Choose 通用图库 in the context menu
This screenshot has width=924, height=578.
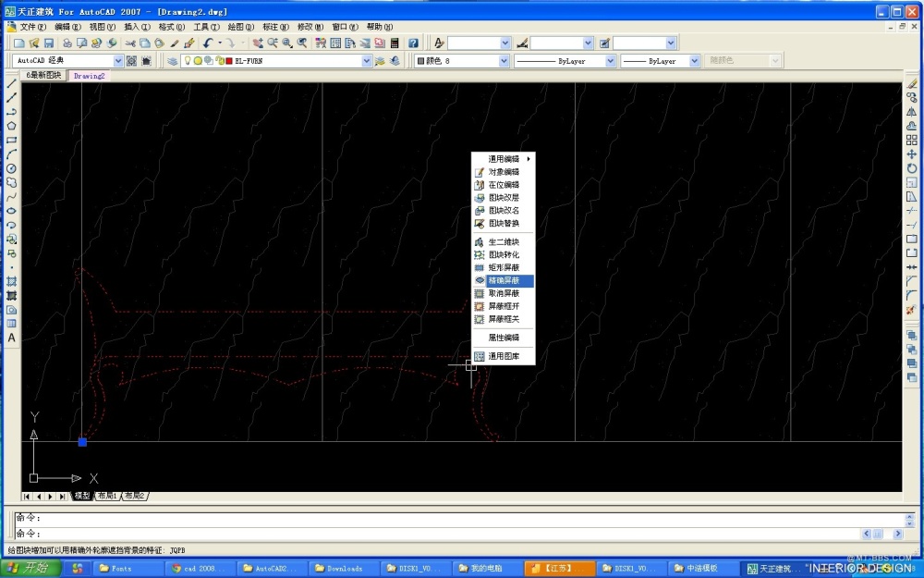click(x=504, y=356)
